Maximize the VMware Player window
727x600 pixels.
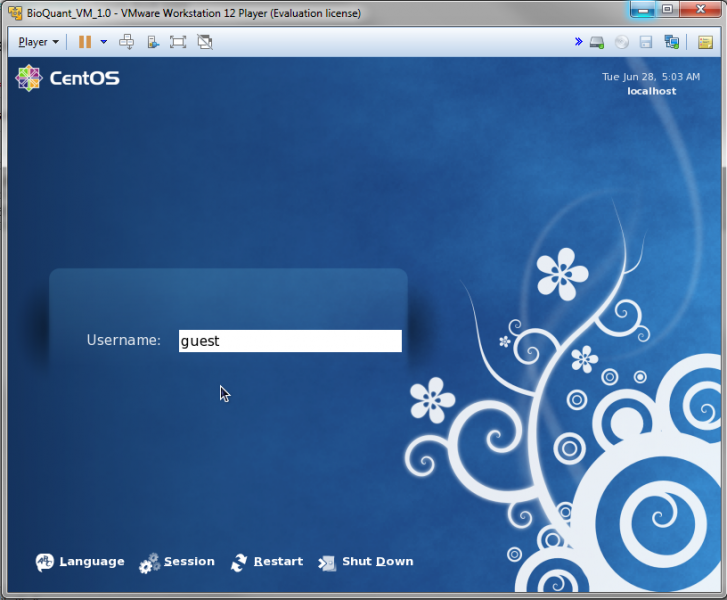tap(667, 9)
